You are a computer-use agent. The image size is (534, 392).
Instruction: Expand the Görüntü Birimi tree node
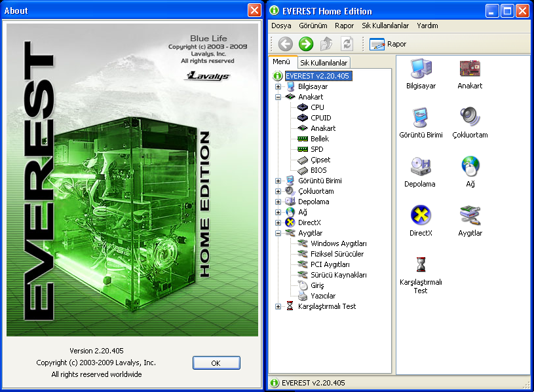tap(278, 181)
